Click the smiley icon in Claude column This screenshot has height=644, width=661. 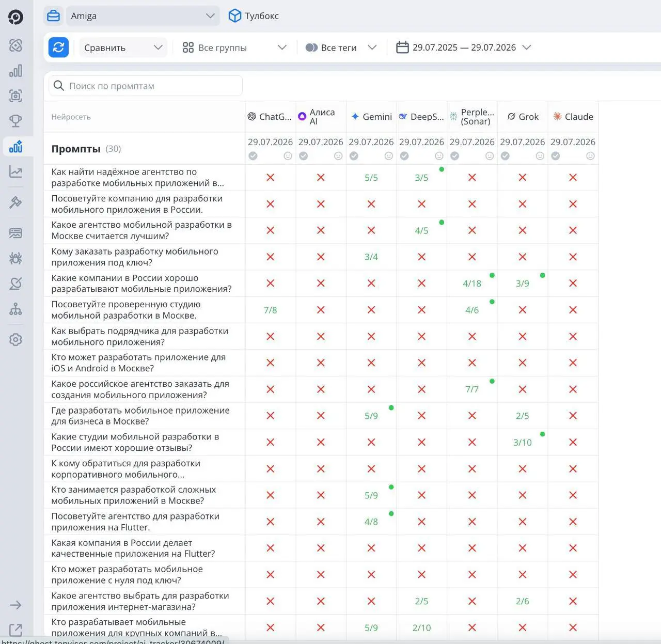590,156
